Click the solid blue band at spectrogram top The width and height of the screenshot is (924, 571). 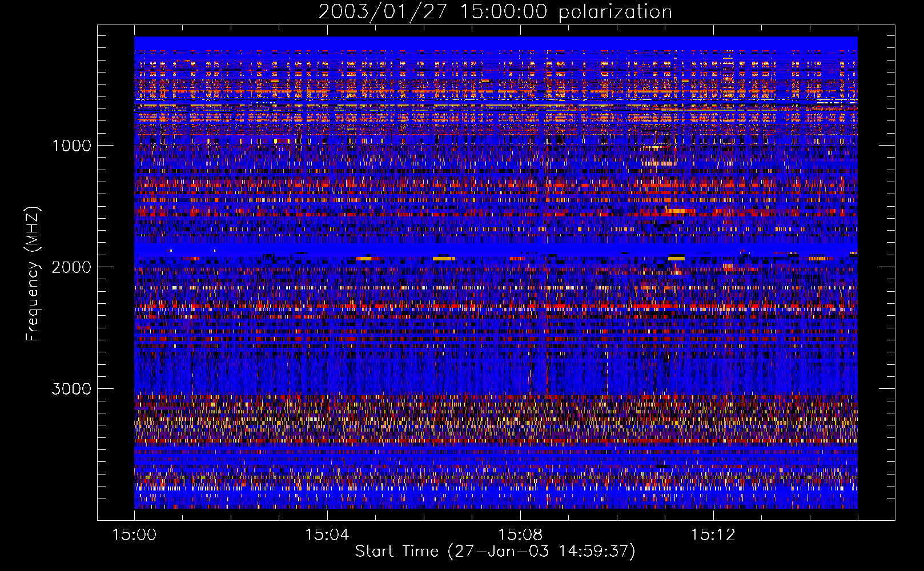point(495,43)
